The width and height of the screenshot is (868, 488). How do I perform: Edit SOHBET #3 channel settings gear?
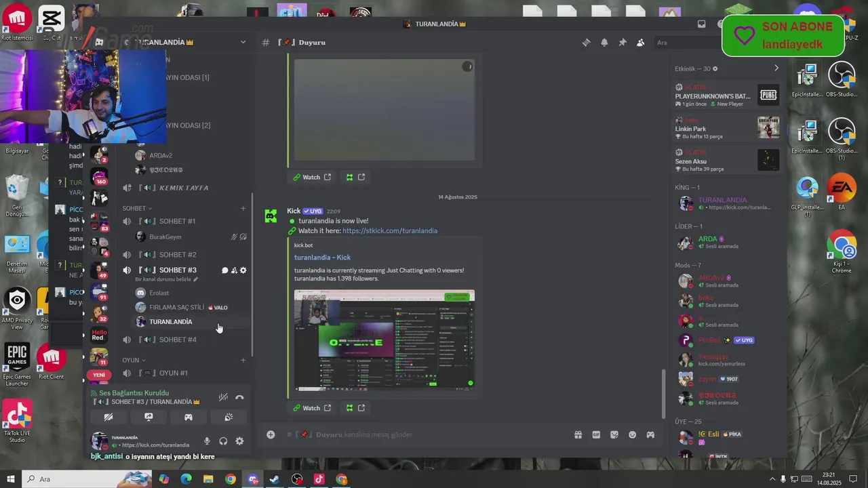243,270
